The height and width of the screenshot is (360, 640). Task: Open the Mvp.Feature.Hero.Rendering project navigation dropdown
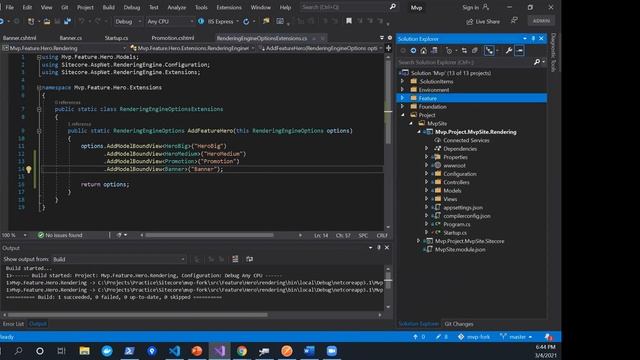(64, 48)
